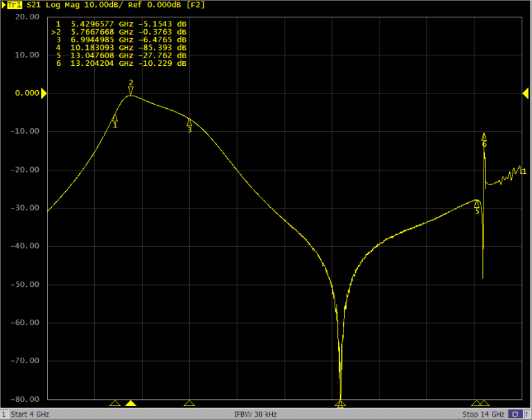This screenshot has height=420, width=532.
Task: Select the Tr1 trace label
Action: click(15, 5)
